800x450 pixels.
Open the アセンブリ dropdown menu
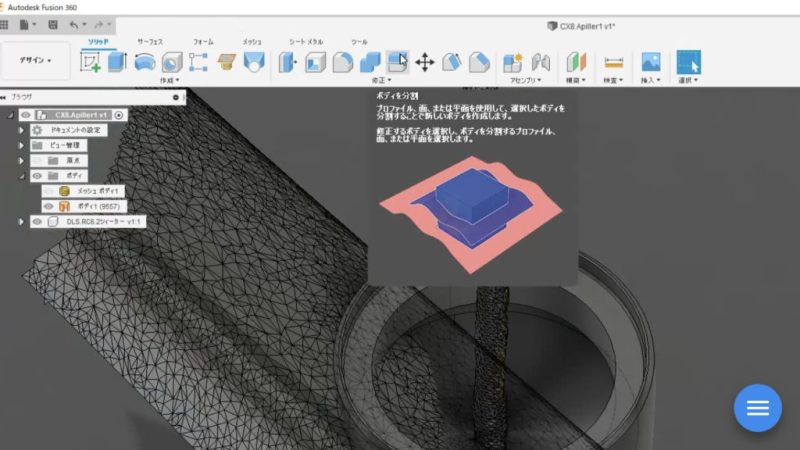[525, 80]
